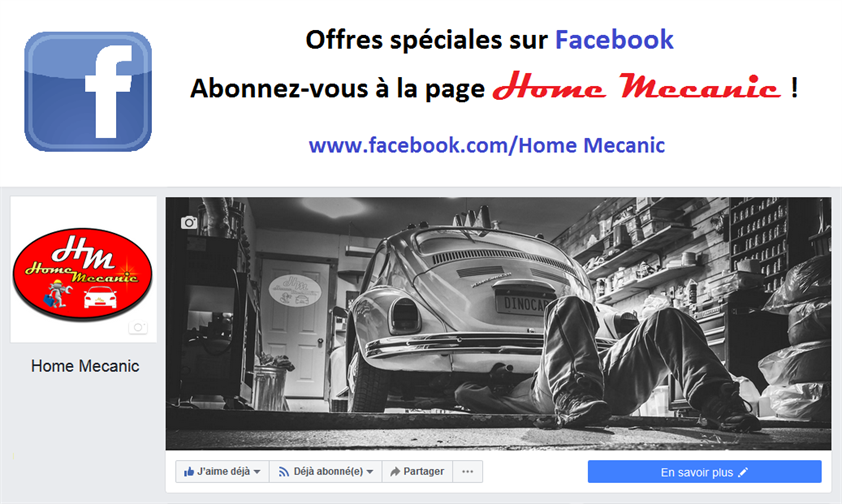
Task: Toggle the Déjà abonné(e) subscription state
Action: 325,472
